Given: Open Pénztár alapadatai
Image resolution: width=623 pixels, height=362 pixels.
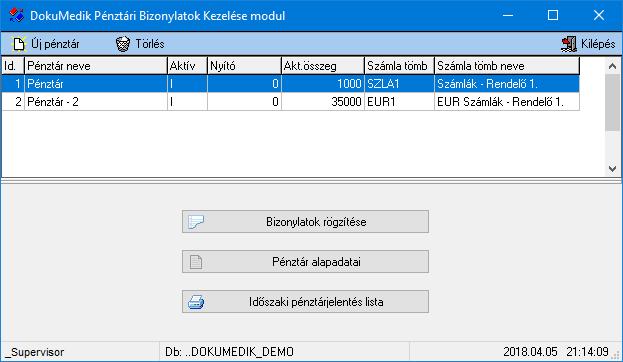Looking at the screenshot, I should point(305,262).
